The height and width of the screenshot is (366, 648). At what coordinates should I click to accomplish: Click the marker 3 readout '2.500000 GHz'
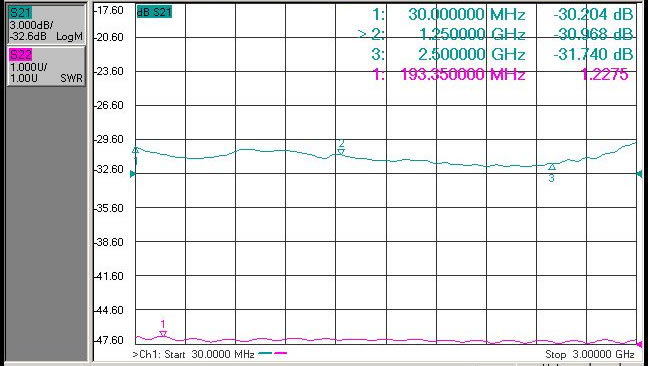pos(472,54)
